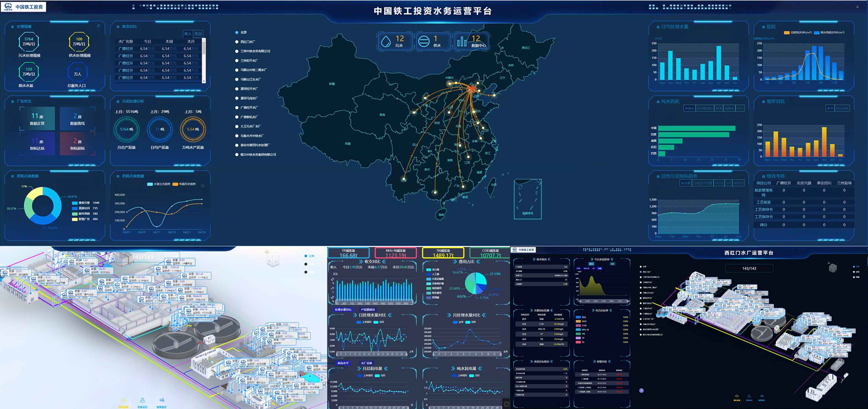The width and height of the screenshot is (868, 409).
Task: Switch to the MLSS tab in 活性污泥指标趋势
Action: pyautogui.click(x=719, y=183)
